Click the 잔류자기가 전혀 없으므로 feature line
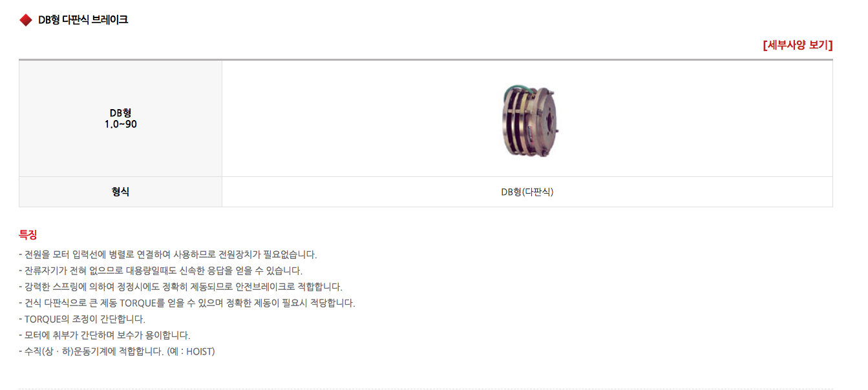 coord(160,271)
